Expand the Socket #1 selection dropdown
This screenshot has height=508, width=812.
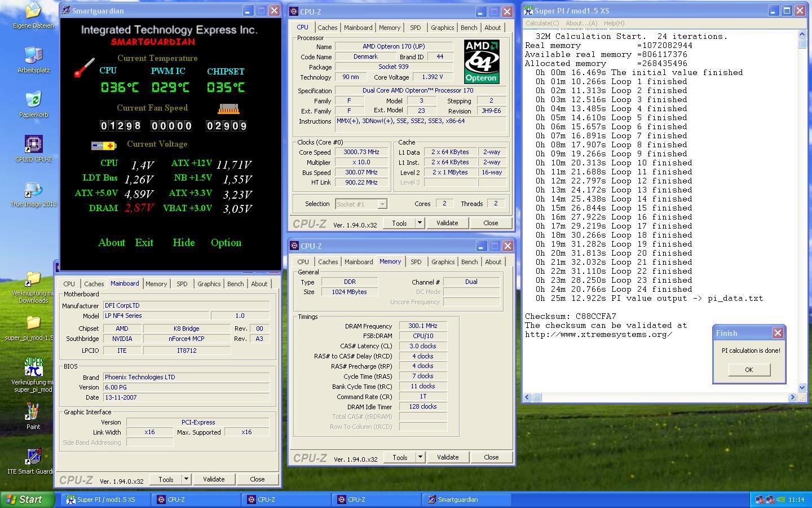pyautogui.click(x=382, y=204)
